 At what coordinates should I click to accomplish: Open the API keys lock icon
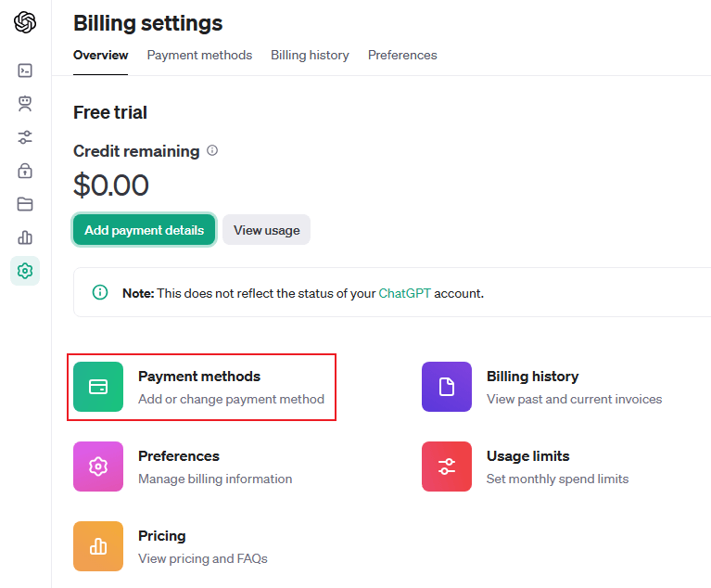pos(25,171)
